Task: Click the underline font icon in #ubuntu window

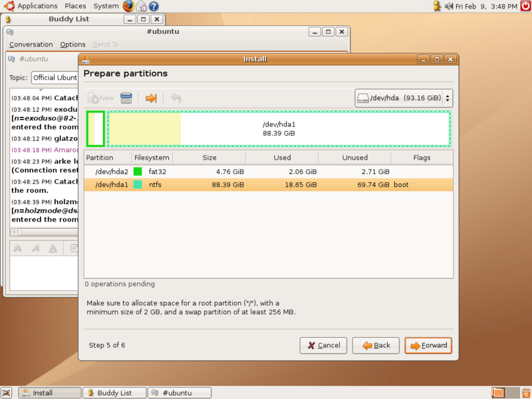Action: tap(53, 249)
